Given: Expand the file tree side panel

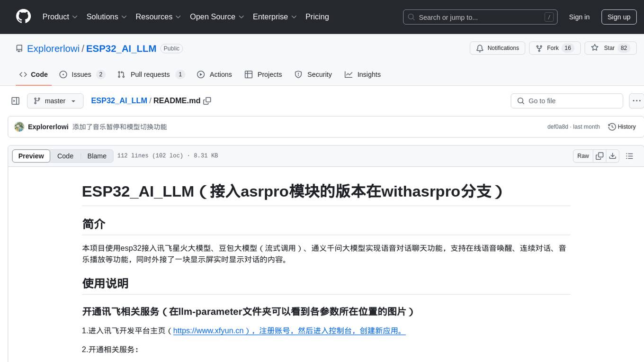Looking at the screenshot, I should click(x=16, y=101).
